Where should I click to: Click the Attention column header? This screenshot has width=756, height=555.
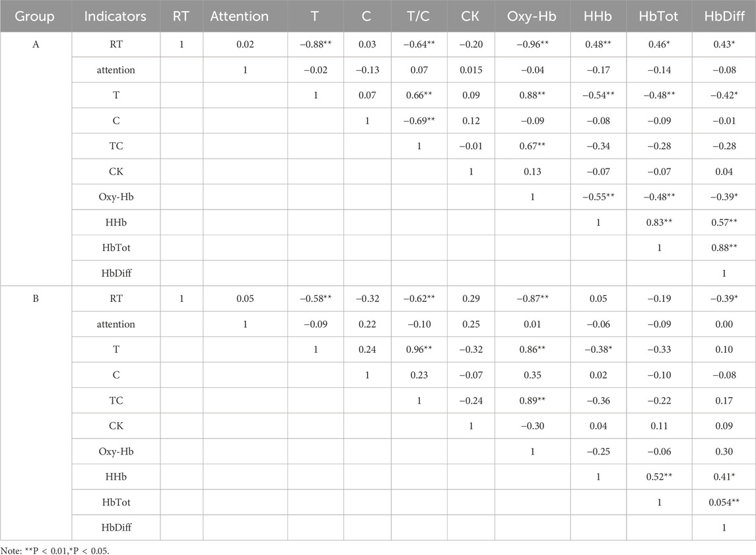239,17
